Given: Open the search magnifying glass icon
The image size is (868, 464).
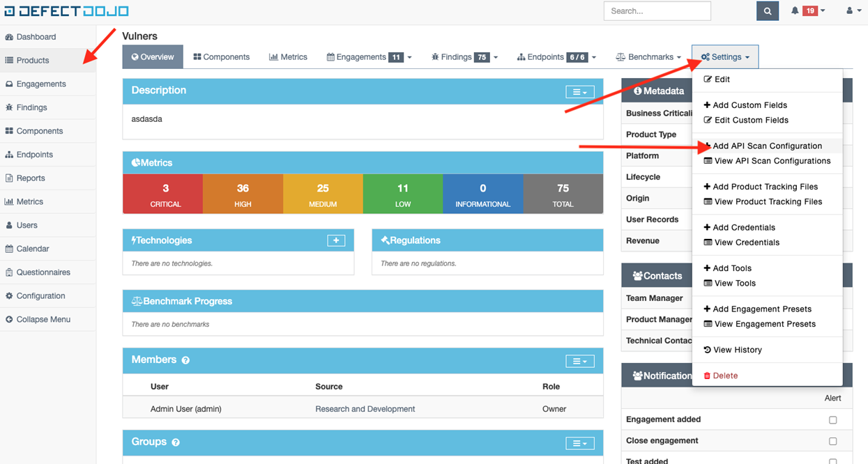Looking at the screenshot, I should tap(767, 11).
